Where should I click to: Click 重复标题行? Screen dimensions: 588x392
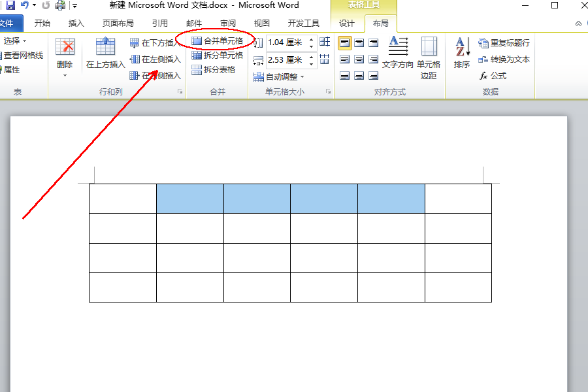point(504,42)
